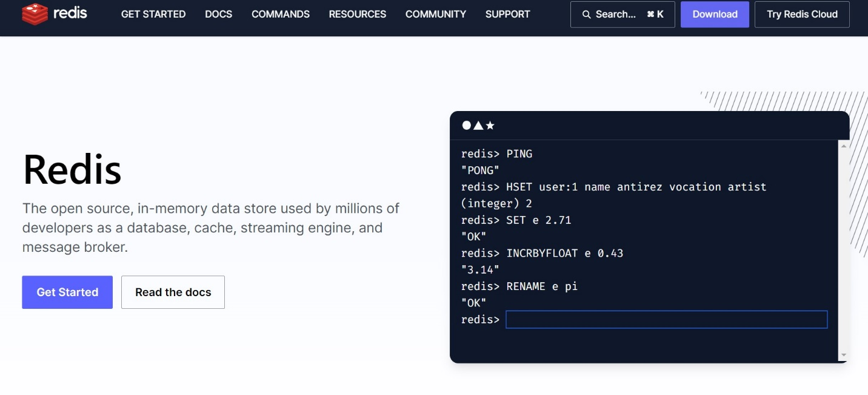Click the triangle icon in terminal header
The width and height of the screenshot is (868, 395).
[478, 126]
